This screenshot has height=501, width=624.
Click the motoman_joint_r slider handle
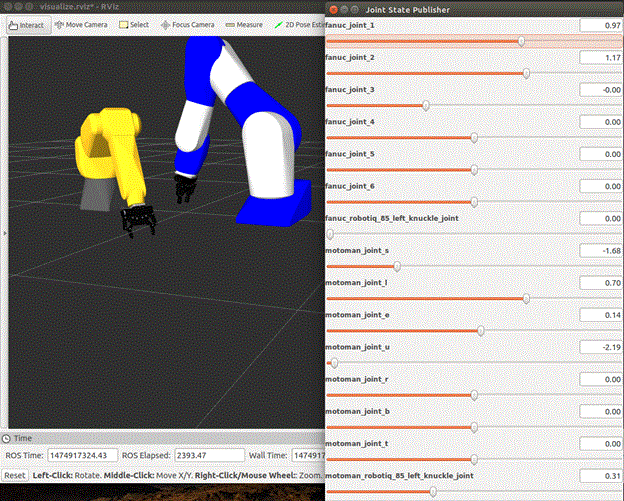(x=474, y=395)
